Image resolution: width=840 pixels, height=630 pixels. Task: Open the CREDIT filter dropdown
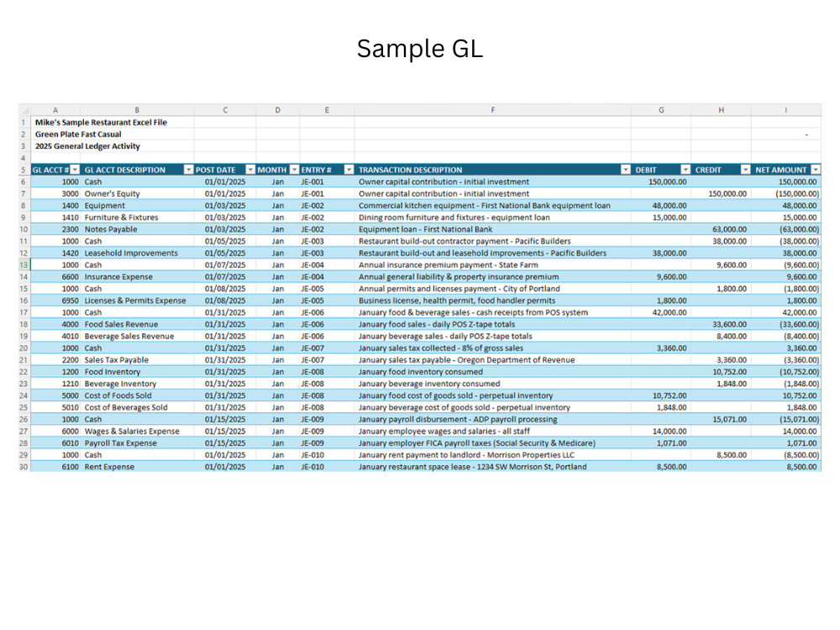[x=745, y=170]
